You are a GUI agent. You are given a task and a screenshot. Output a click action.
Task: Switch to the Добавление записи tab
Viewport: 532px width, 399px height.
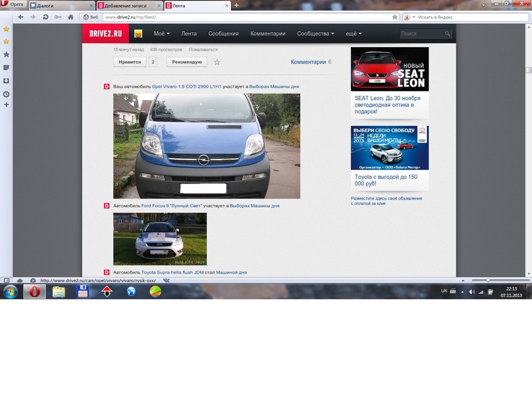(130, 6)
